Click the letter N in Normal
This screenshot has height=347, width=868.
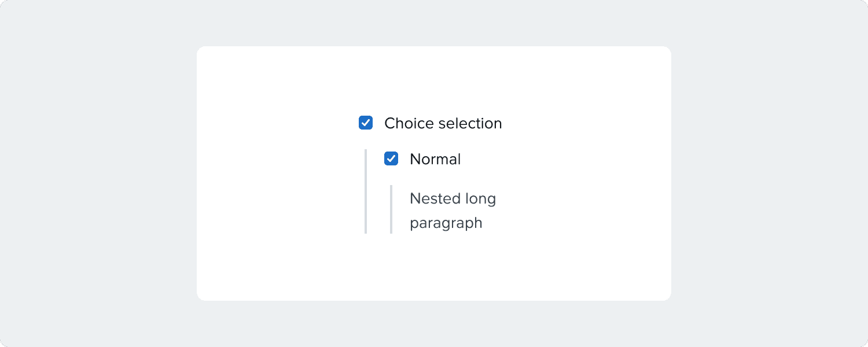(x=415, y=159)
